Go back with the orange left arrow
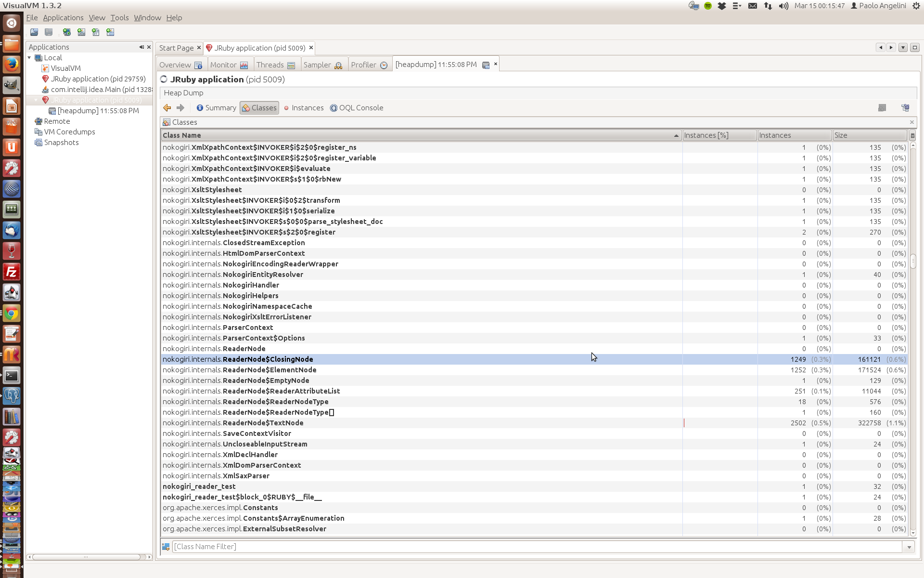The height and width of the screenshot is (578, 924). coord(167,108)
